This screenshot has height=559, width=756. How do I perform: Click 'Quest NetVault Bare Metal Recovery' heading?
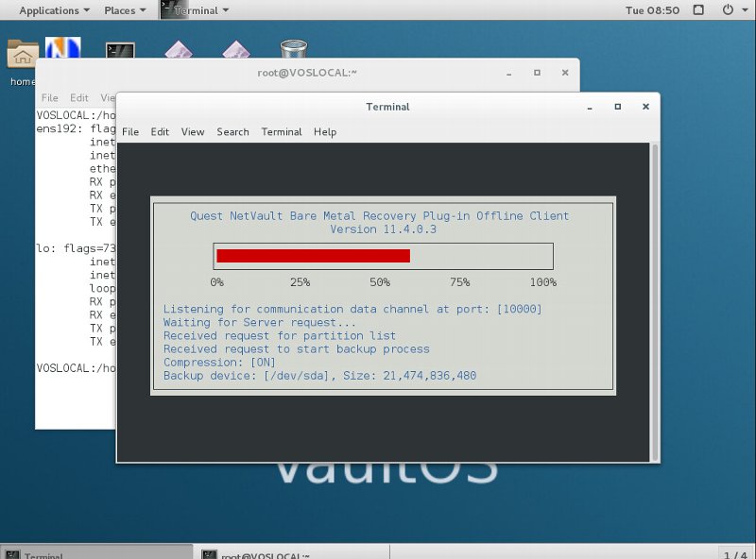point(380,216)
